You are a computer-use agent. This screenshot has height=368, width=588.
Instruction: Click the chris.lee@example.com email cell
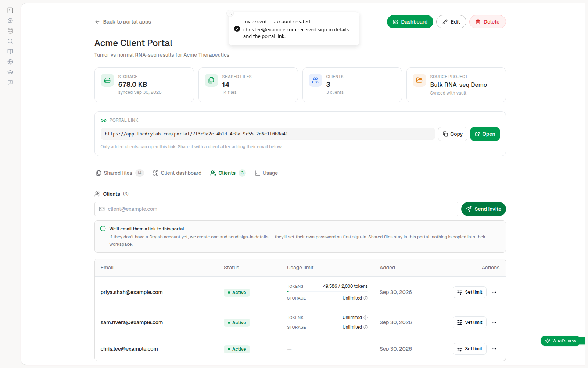click(x=129, y=349)
